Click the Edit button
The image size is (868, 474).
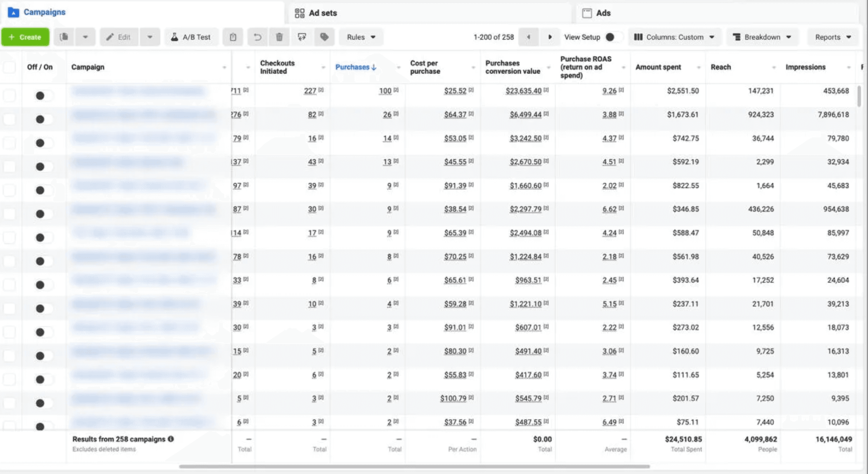pyautogui.click(x=119, y=37)
